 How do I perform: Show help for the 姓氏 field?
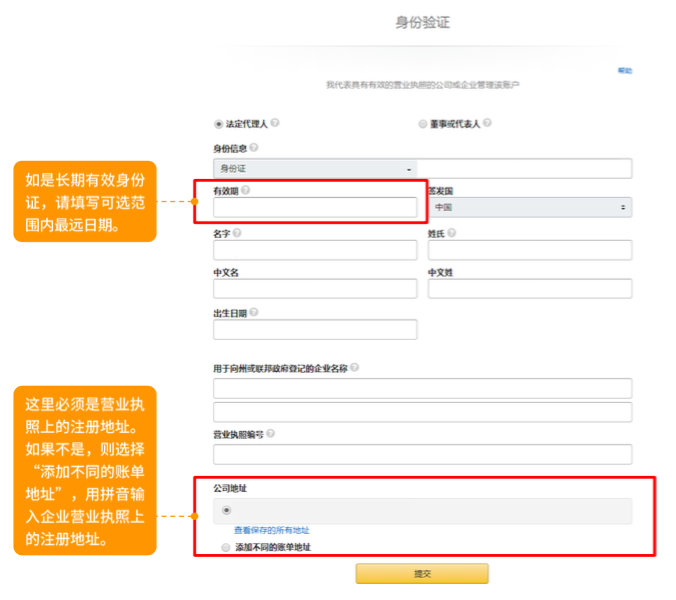pos(452,232)
